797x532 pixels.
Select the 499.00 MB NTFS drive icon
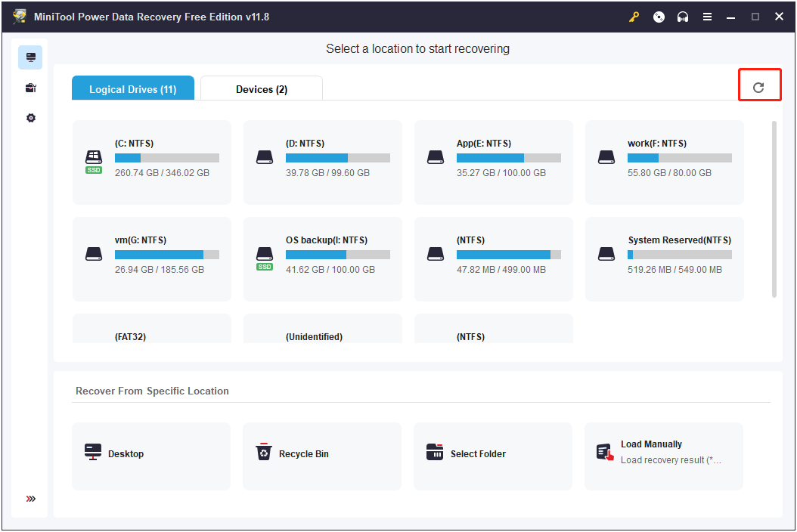click(435, 254)
